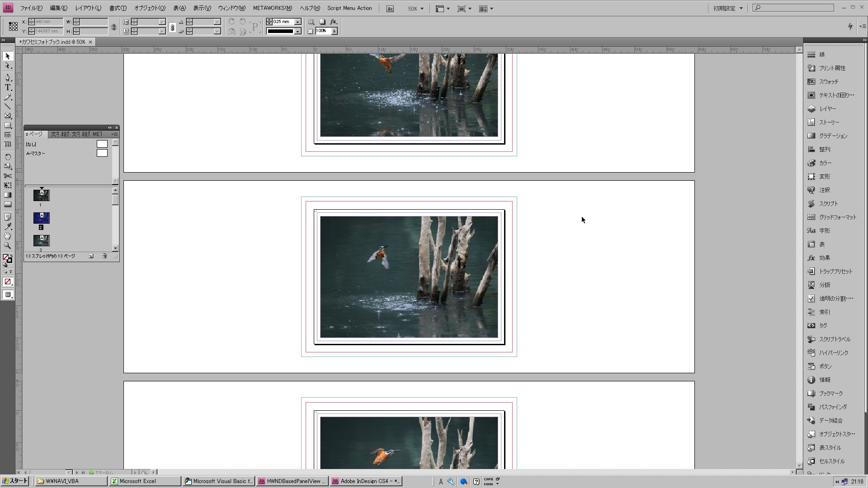The image size is (868, 488).
Task: Open the METAWORKS(M) menu
Action: coord(273,8)
